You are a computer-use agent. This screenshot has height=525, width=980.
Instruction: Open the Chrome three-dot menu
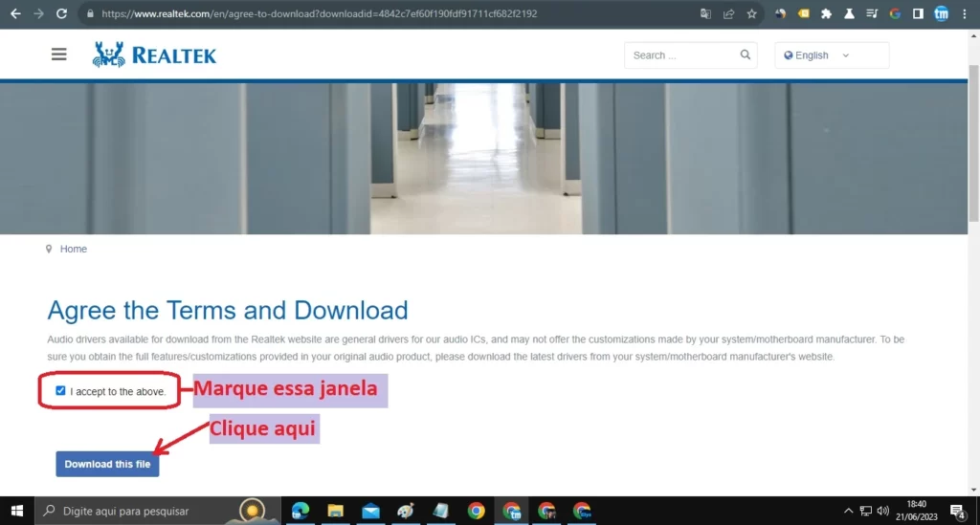pyautogui.click(x=965, y=13)
